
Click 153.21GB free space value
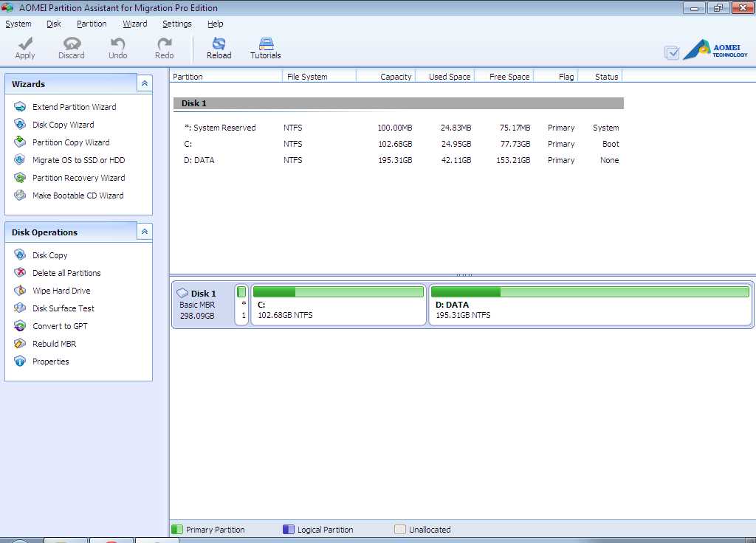[x=513, y=160]
